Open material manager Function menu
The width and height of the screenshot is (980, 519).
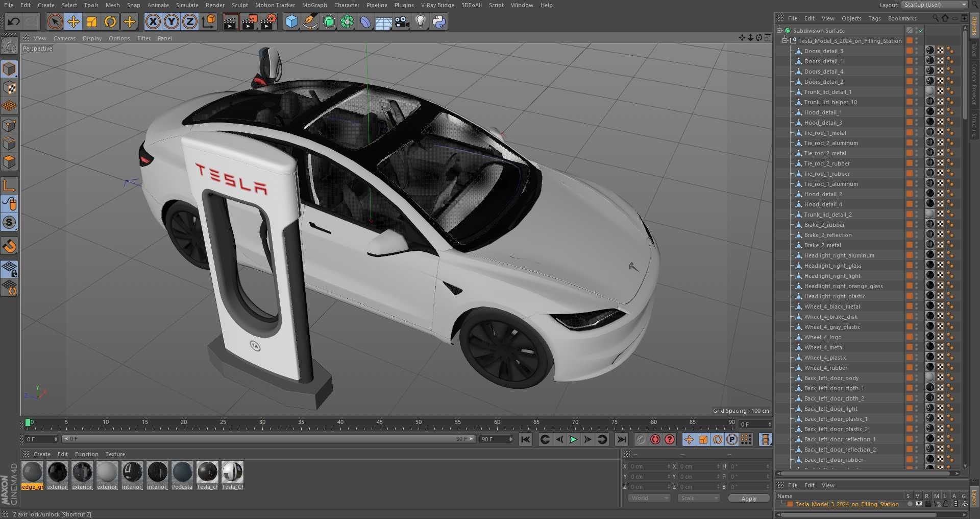[x=86, y=454]
